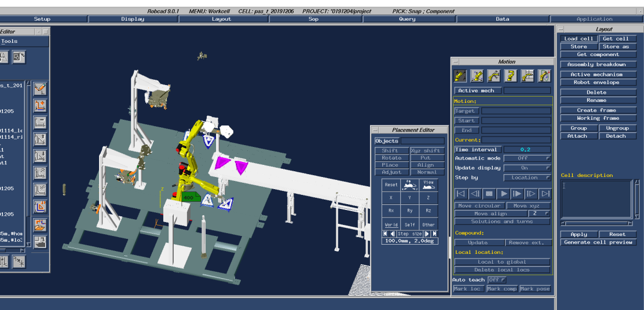Jump to start with the first playback arrow

[x=461, y=194]
